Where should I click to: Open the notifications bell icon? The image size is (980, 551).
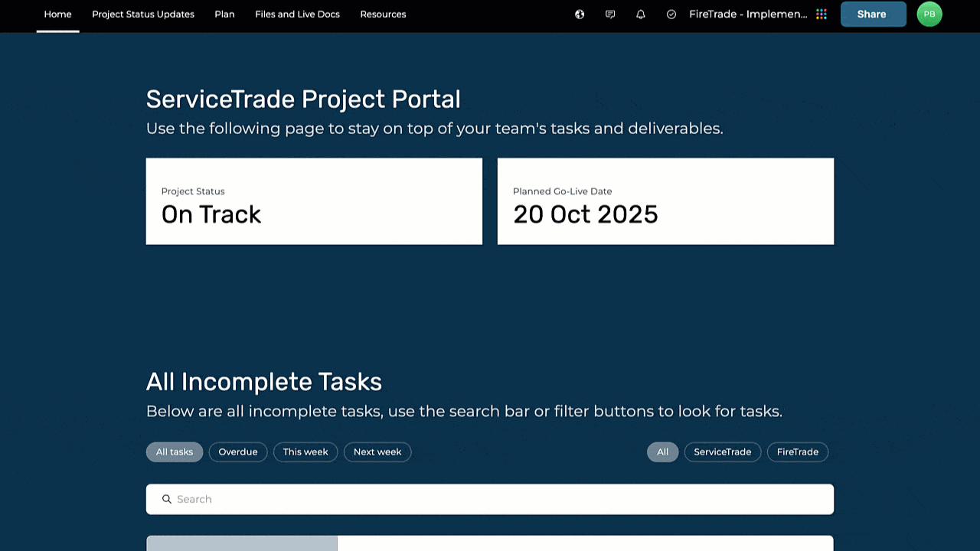coord(641,14)
